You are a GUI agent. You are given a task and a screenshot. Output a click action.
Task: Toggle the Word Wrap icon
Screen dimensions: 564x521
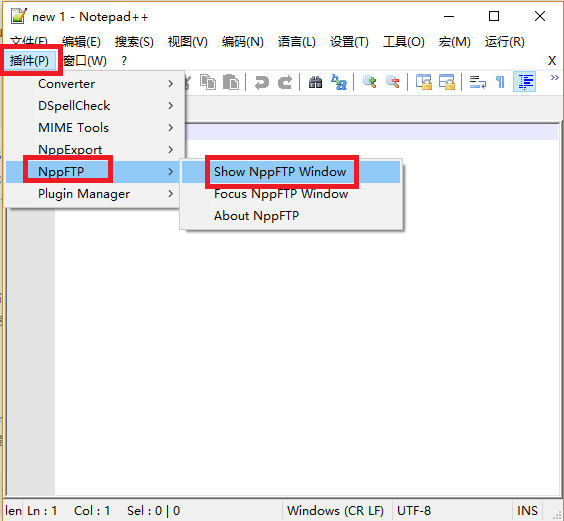tap(478, 82)
